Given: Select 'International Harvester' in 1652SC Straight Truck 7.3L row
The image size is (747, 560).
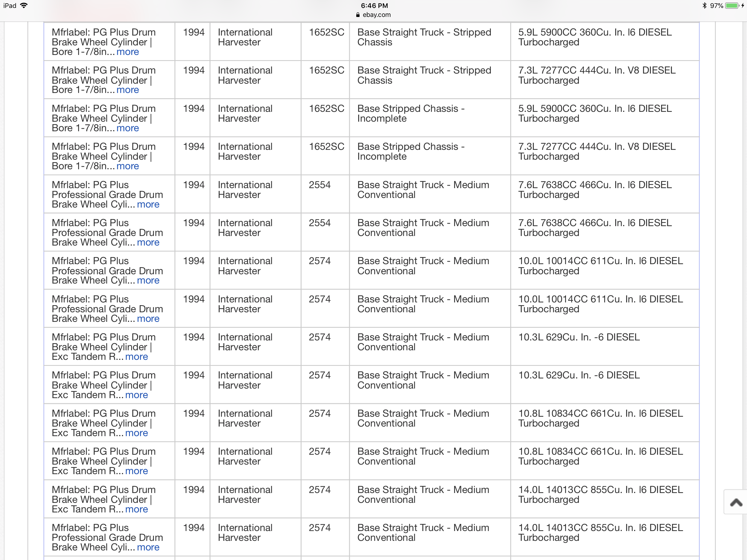Looking at the screenshot, I should (245, 75).
